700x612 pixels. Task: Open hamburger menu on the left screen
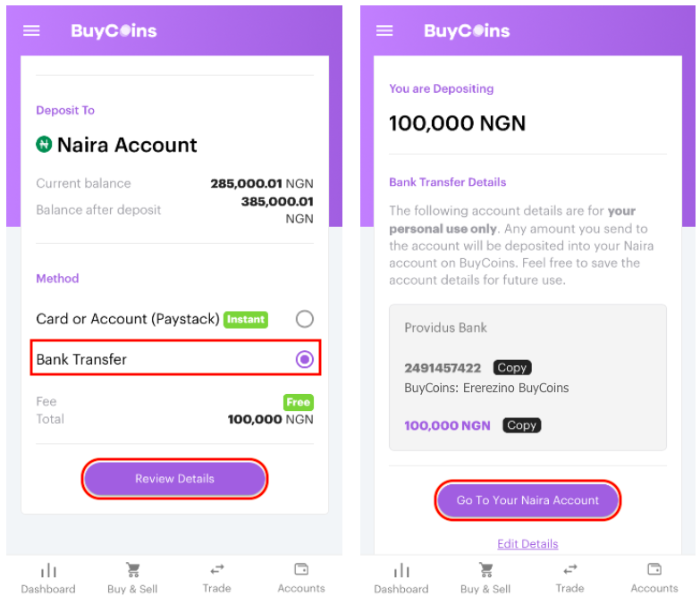(31, 30)
